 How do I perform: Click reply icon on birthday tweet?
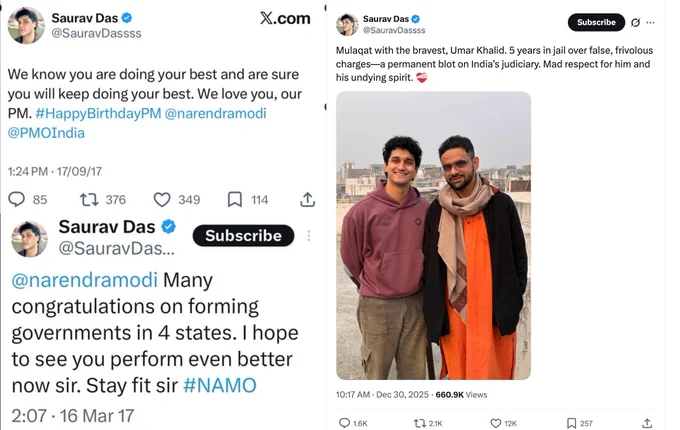click(16, 199)
